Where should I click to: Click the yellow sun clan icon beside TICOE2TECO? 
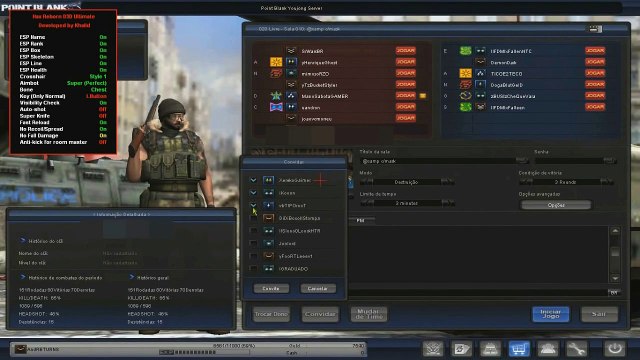(465, 73)
